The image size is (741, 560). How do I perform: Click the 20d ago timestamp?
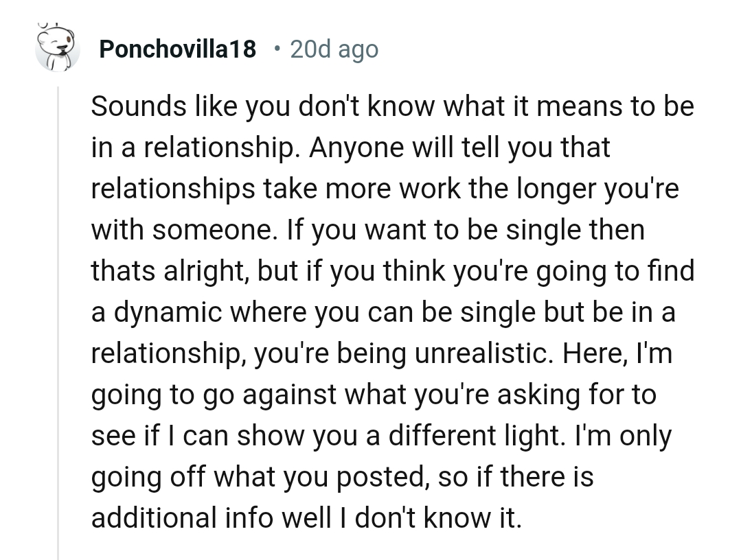tap(334, 49)
